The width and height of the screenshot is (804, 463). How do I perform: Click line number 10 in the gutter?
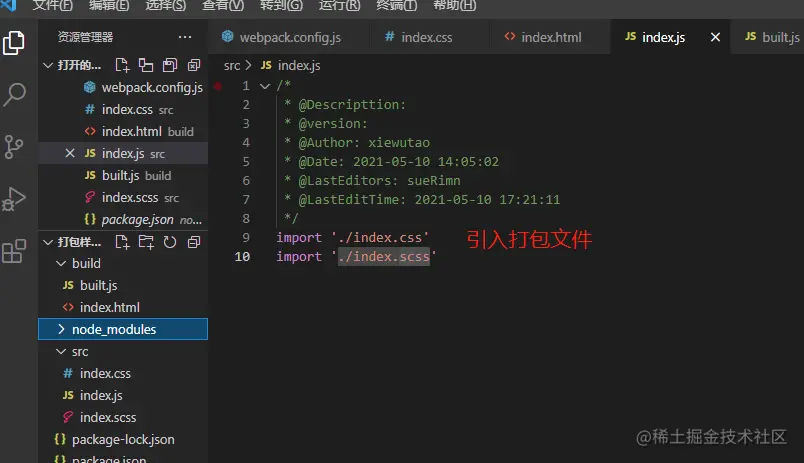(242, 256)
